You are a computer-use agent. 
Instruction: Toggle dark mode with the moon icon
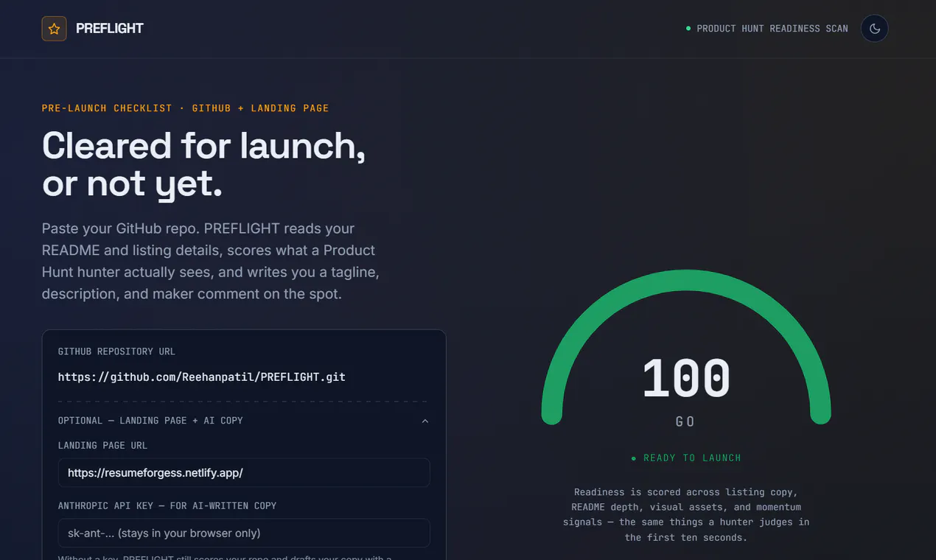[875, 29]
